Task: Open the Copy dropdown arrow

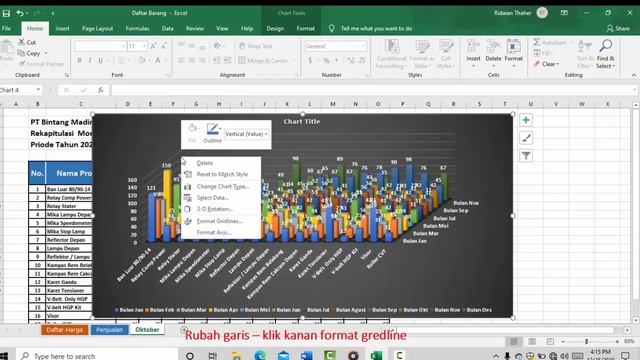Action: (46, 53)
